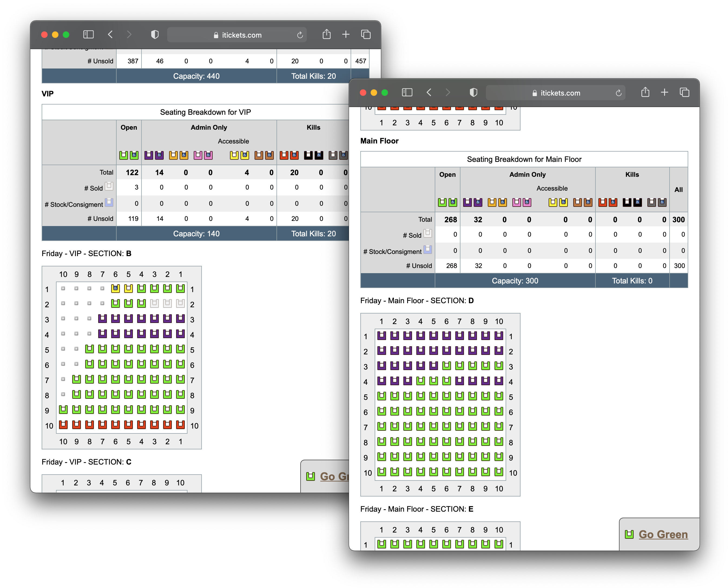Screen dimensions: 728x588
Task: Click # Stock/Consigment icon in VIP table
Action: pos(109,202)
